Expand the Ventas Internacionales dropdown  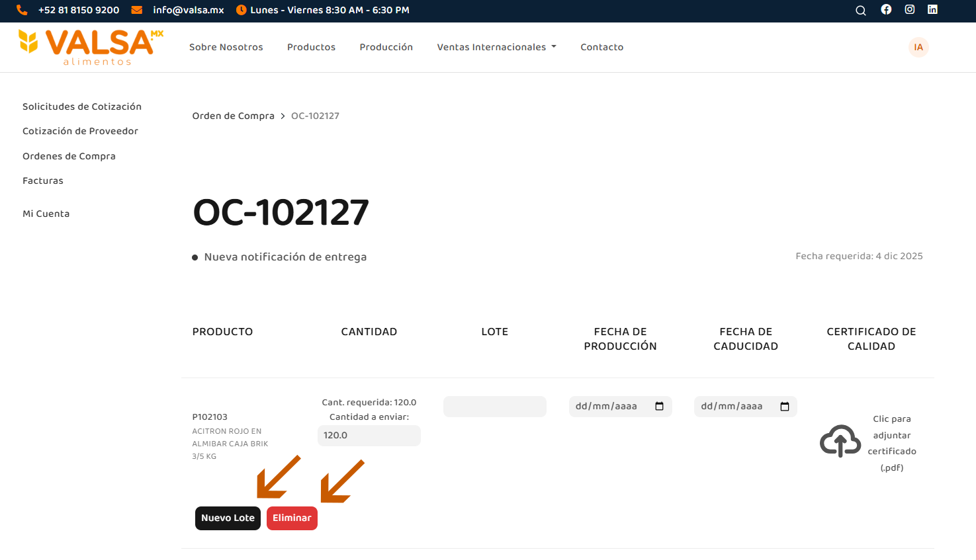[496, 47]
